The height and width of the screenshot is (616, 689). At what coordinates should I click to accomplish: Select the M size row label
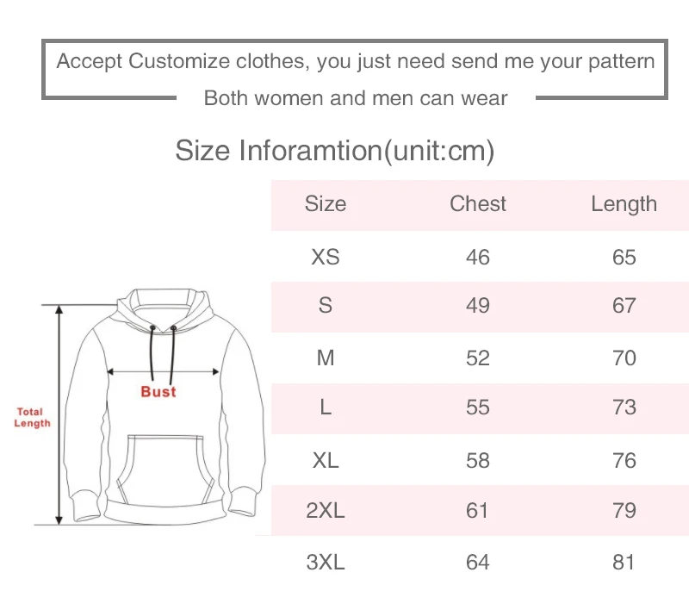tap(326, 358)
